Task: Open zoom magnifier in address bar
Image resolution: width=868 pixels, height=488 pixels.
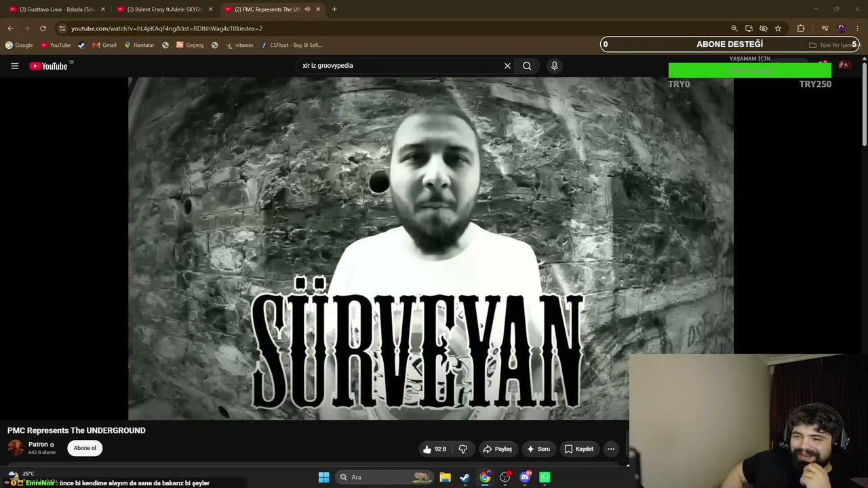Action: (734, 28)
